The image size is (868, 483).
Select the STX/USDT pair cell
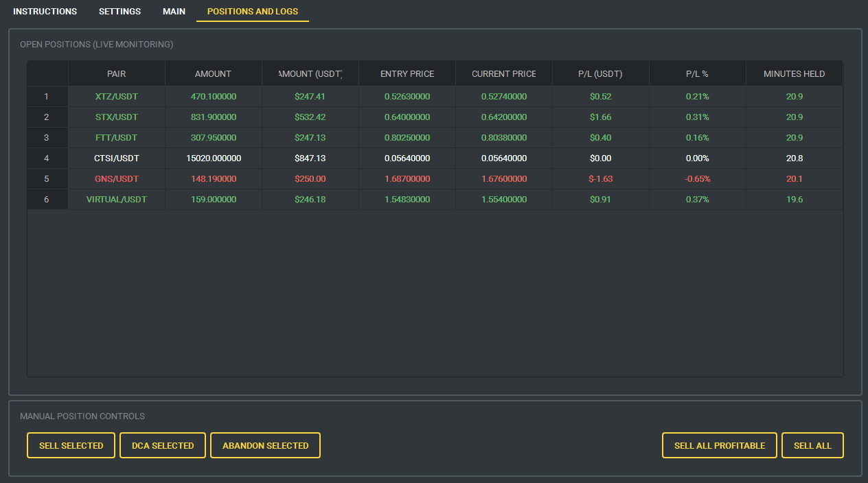tap(117, 117)
